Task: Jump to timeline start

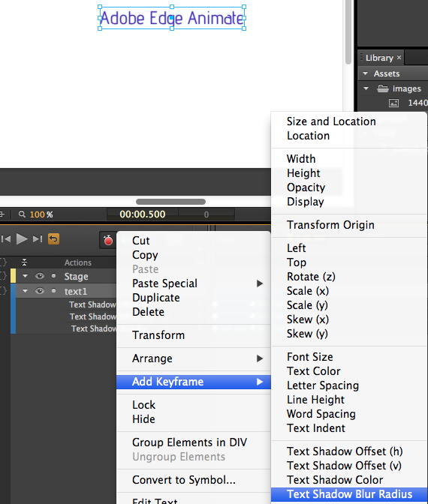Action: pos(6,238)
